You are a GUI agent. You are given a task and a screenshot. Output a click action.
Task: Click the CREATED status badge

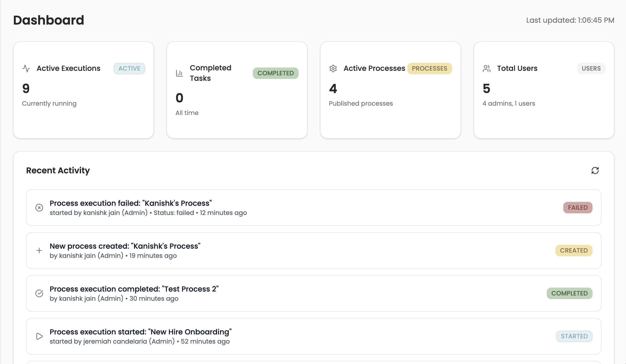574,250
